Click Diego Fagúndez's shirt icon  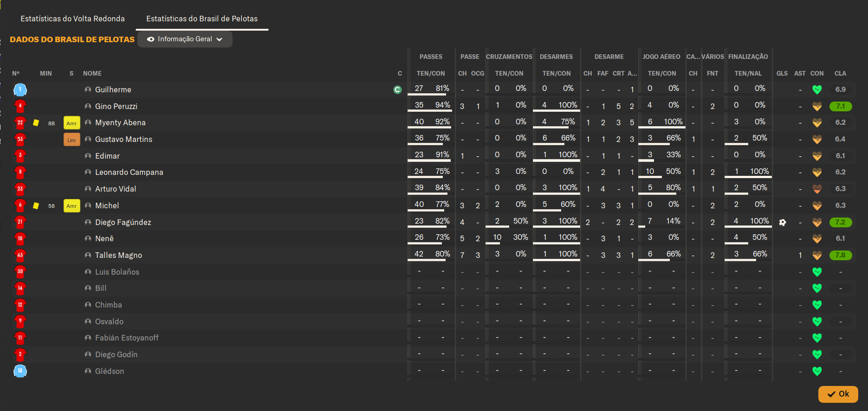(20, 222)
